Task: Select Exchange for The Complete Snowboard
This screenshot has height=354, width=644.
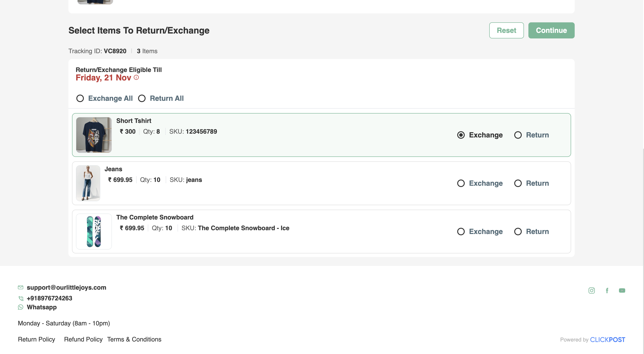Action: [x=461, y=232]
